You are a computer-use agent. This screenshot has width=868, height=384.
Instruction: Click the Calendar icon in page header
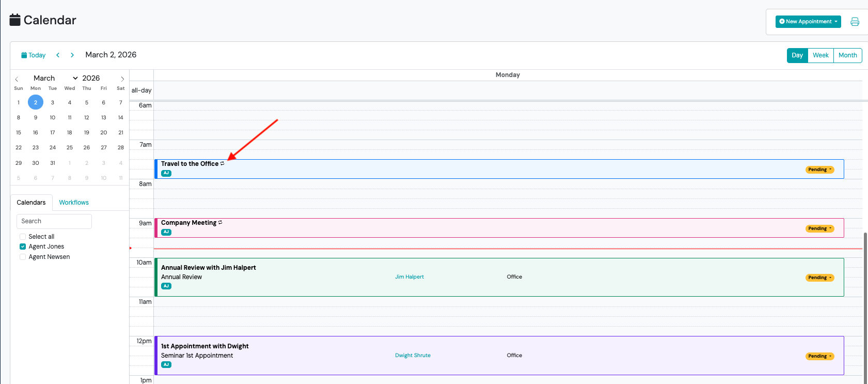(15, 20)
